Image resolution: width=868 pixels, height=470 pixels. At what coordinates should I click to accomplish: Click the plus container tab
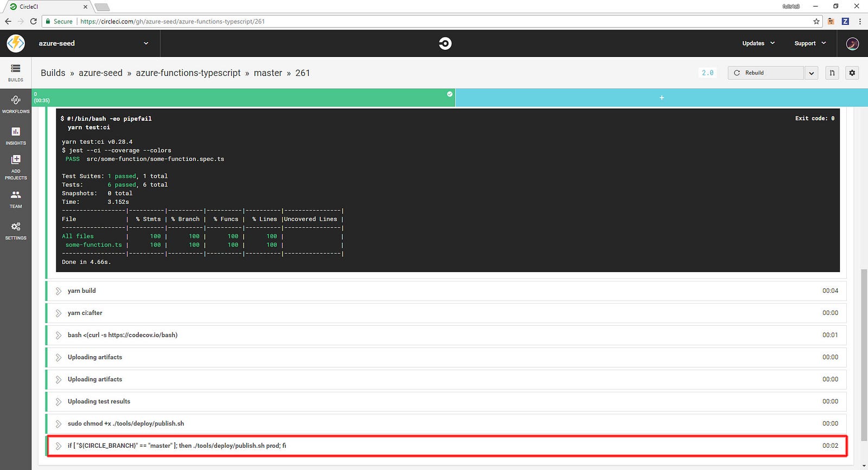click(661, 98)
